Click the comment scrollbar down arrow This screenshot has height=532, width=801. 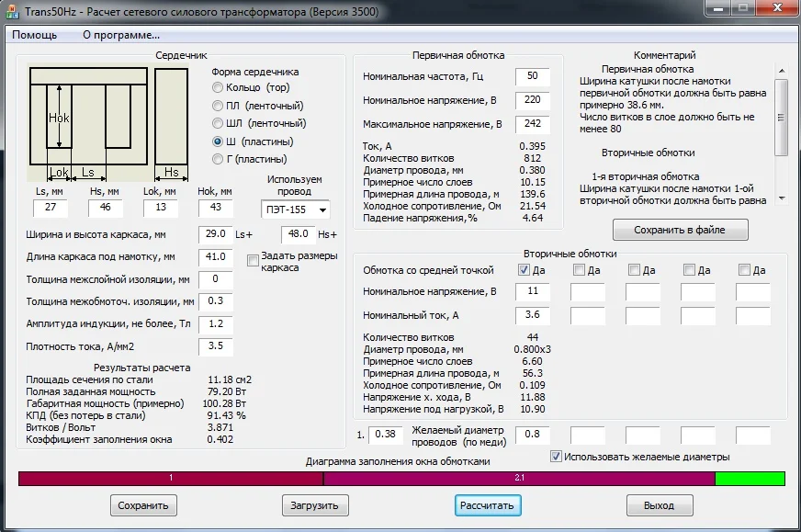point(781,198)
